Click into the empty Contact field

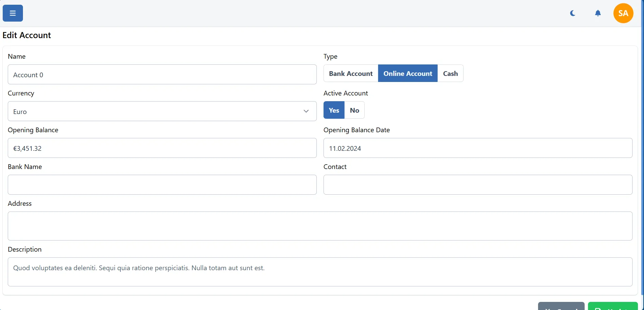[x=477, y=185]
